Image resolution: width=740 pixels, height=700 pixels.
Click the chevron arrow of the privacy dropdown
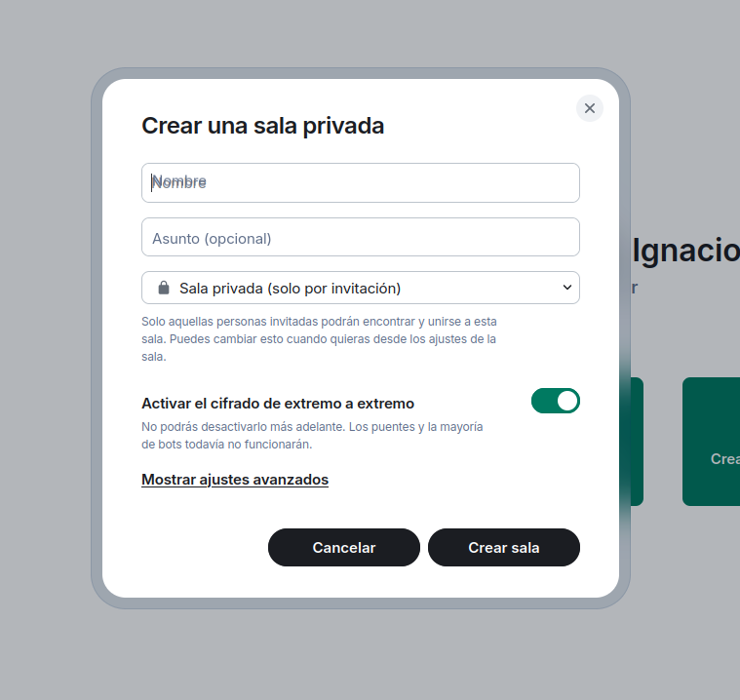(x=566, y=288)
